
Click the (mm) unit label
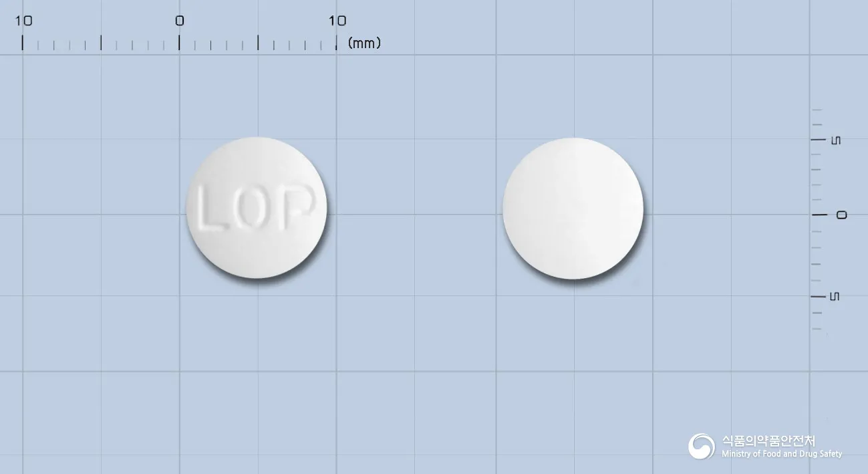[364, 43]
